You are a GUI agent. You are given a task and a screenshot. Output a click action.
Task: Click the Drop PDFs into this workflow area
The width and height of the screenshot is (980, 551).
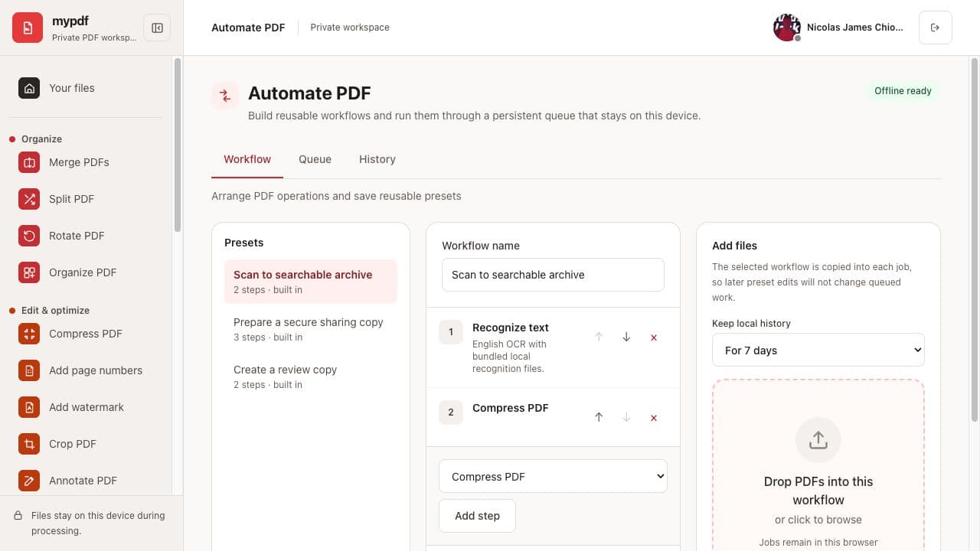(x=818, y=467)
